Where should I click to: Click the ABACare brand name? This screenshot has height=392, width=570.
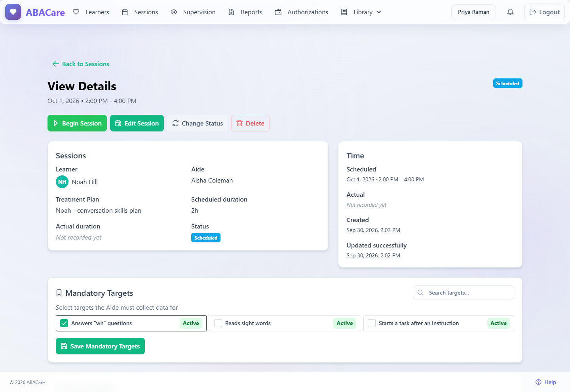[45, 12]
